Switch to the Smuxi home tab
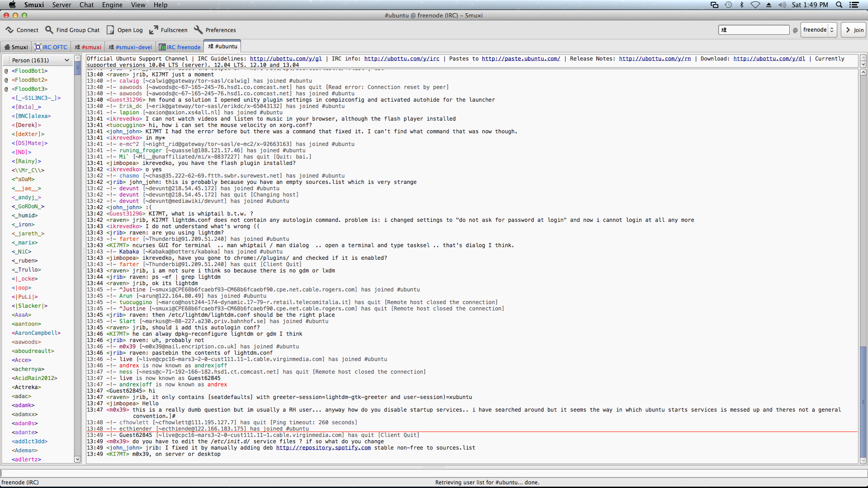The height and width of the screenshot is (488, 868). (x=16, y=47)
